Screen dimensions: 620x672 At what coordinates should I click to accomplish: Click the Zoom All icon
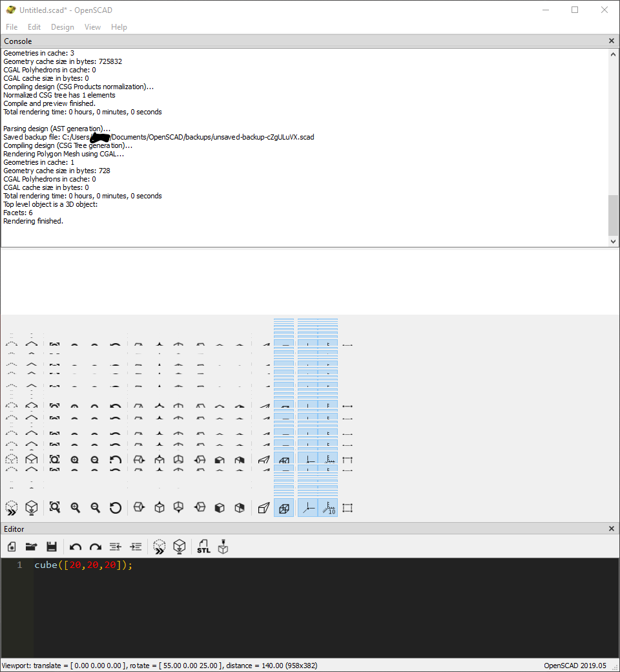(54, 508)
